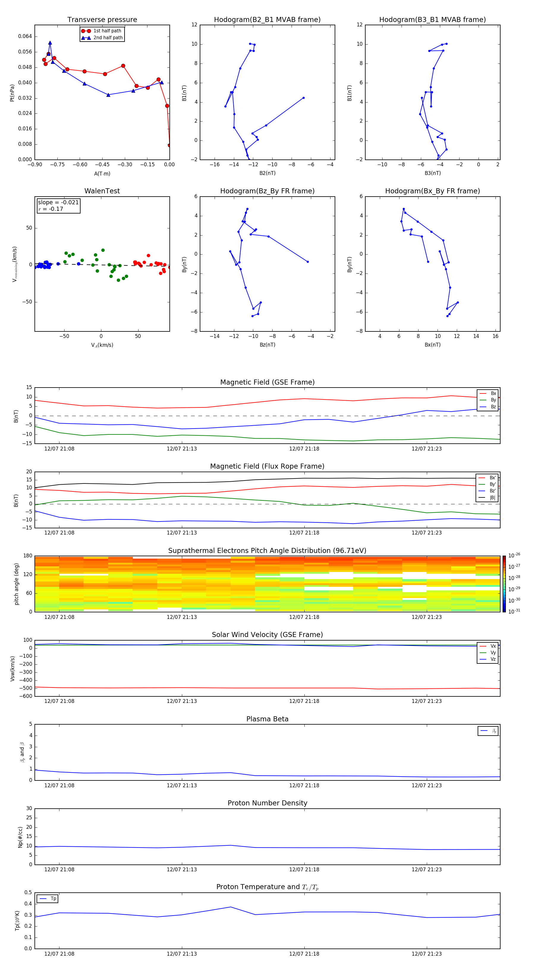The height and width of the screenshot is (980, 535).
Task: Click the 'Transverse pressure' plot title
Action: click(102, 20)
